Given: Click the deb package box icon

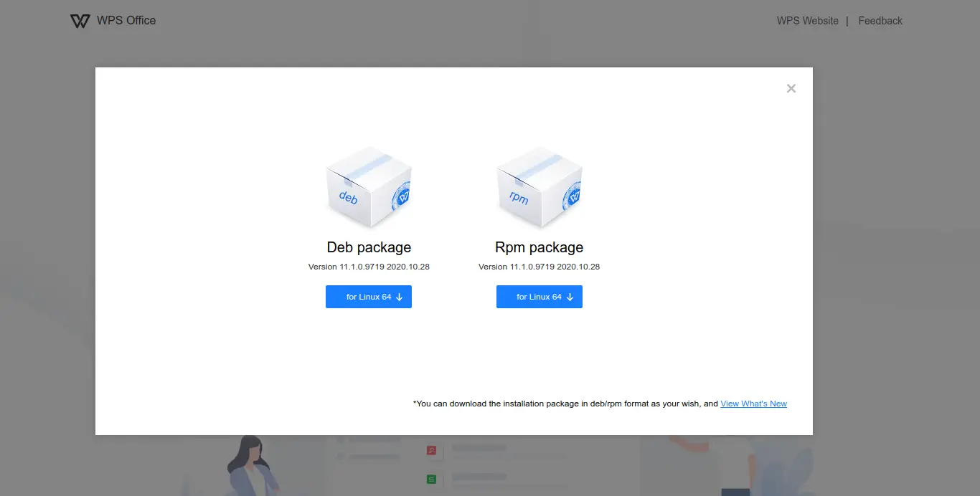Looking at the screenshot, I should tap(369, 186).
